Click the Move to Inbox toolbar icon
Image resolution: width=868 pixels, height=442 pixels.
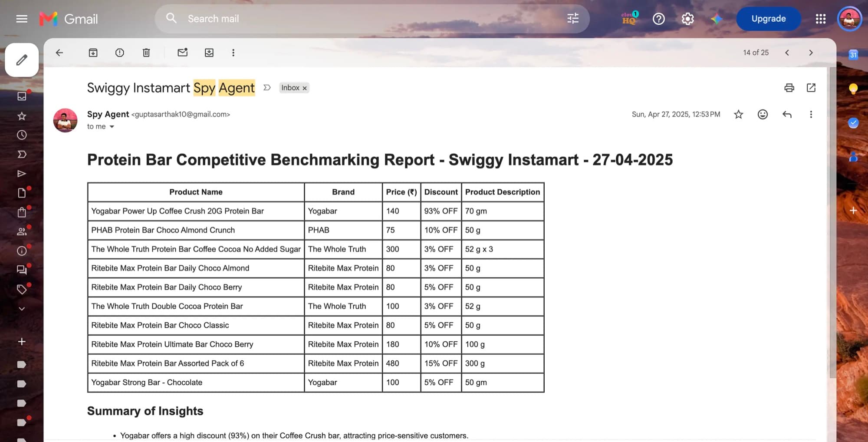click(209, 53)
